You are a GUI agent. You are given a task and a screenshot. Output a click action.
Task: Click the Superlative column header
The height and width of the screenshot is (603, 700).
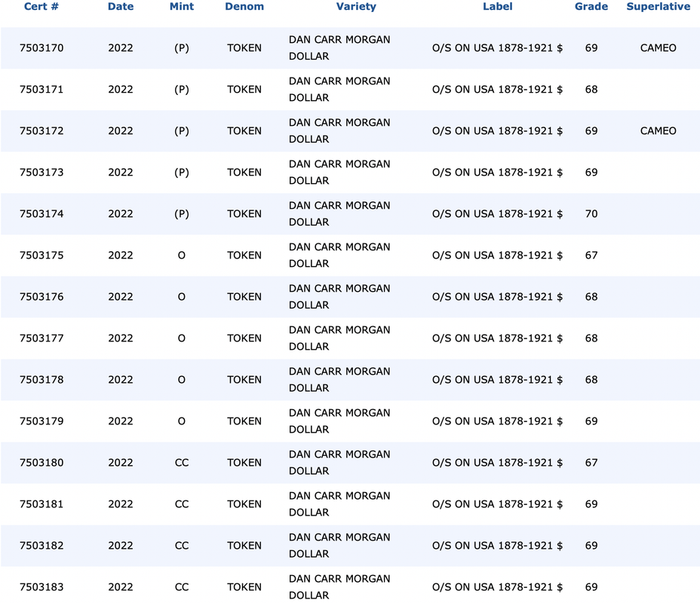[x=658, y=7]
